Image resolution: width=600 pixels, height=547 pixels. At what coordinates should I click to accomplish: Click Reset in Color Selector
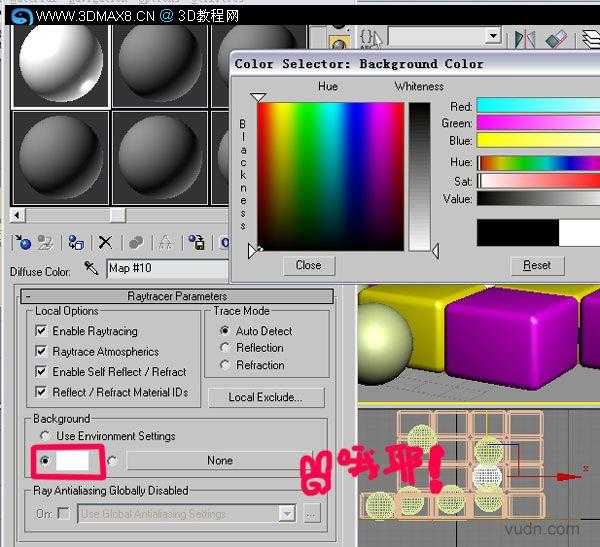(537, 265)
